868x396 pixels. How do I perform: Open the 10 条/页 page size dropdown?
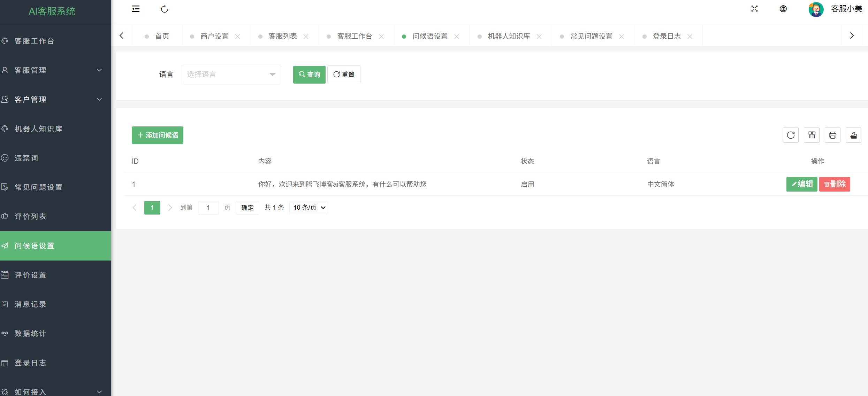point(308,207)
